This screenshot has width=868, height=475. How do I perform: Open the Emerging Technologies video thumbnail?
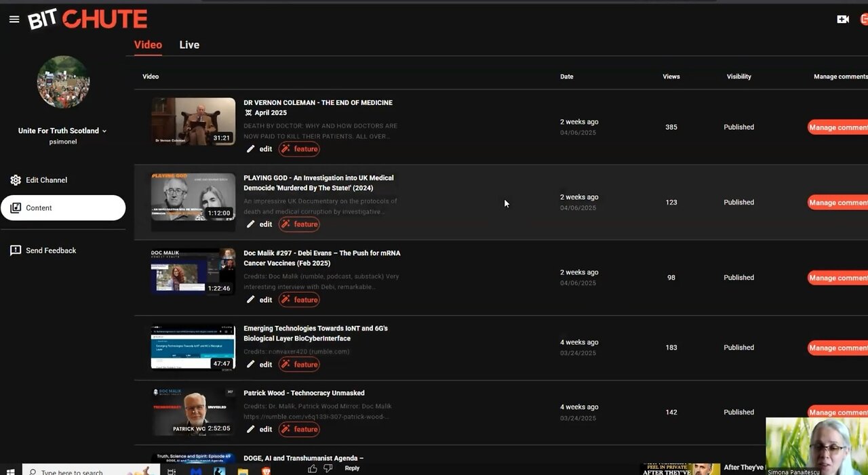click(x=193, y=347)
